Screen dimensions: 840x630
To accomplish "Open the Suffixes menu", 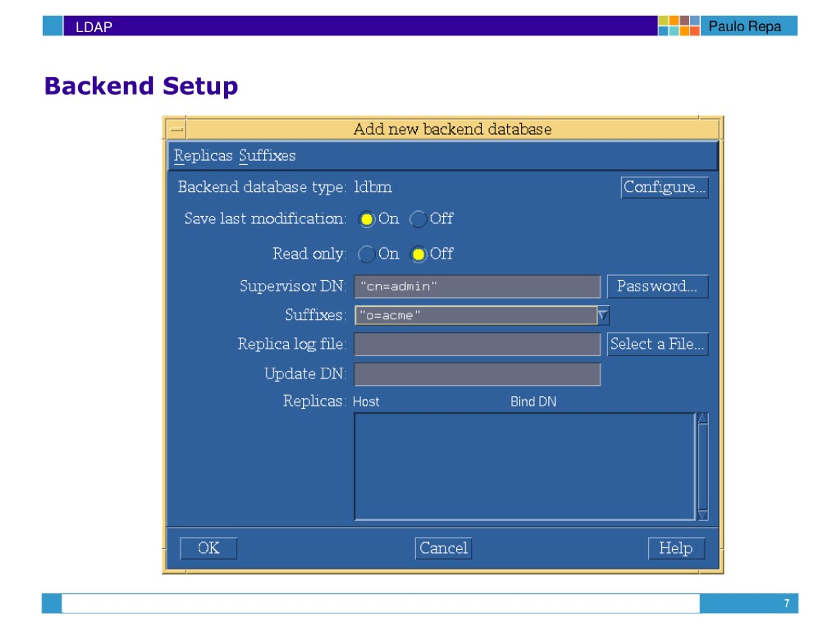I will (x=267, y=156).
